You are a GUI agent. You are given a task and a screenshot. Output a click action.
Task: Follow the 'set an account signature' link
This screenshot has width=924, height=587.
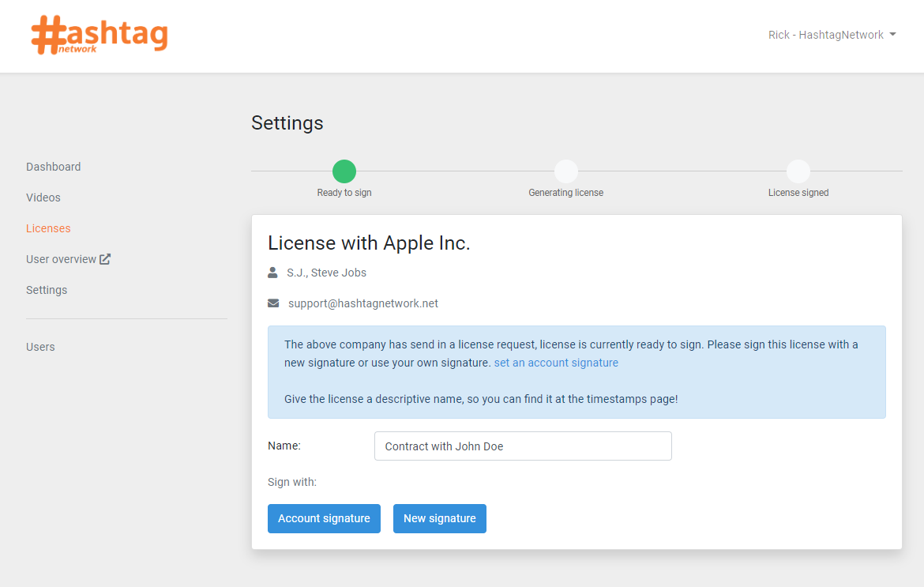click(x=556, y=363)
